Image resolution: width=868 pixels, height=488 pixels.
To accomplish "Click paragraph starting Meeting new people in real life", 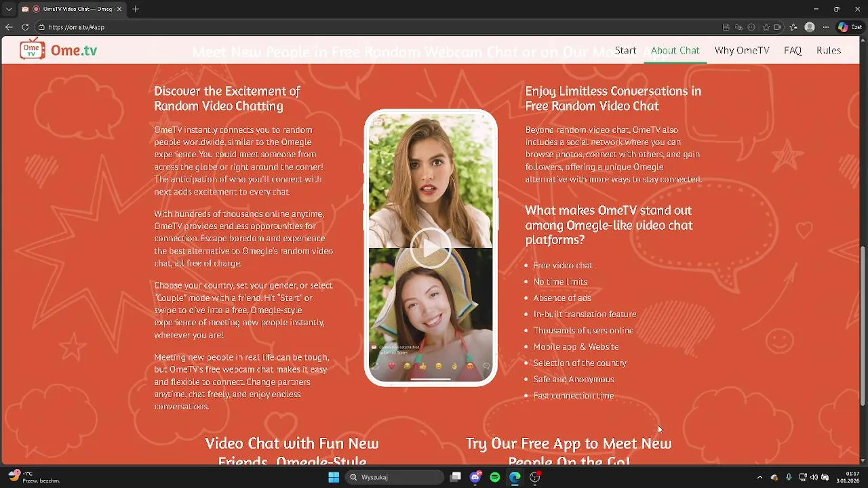I will click(x=241, y=382).
